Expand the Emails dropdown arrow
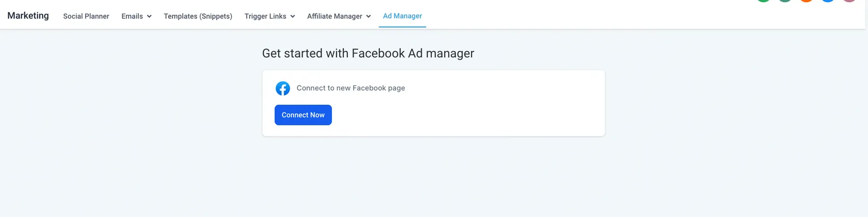Image resolution: width=868 pixels, height=217 pixels. (x=149, y=16)
